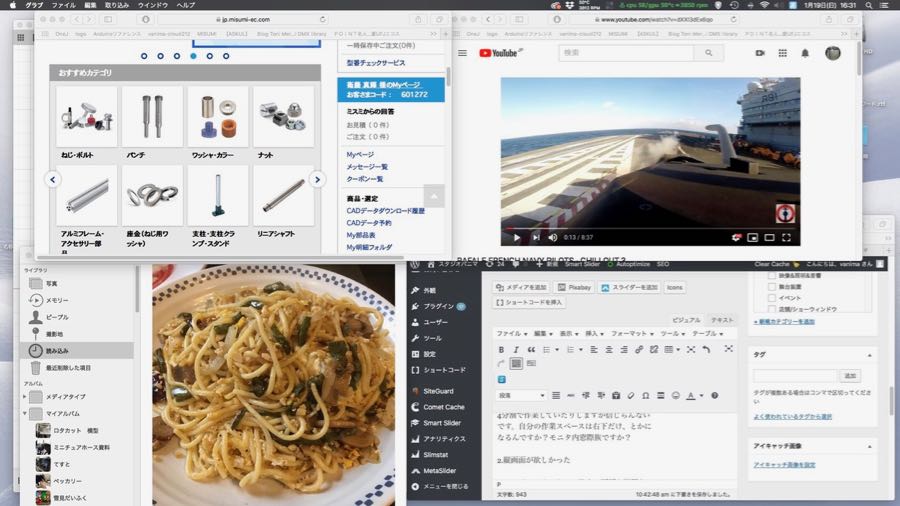The image size is (900, 506).
Task: Click ショートコードを挿入 button
Action: click(529, 302)
